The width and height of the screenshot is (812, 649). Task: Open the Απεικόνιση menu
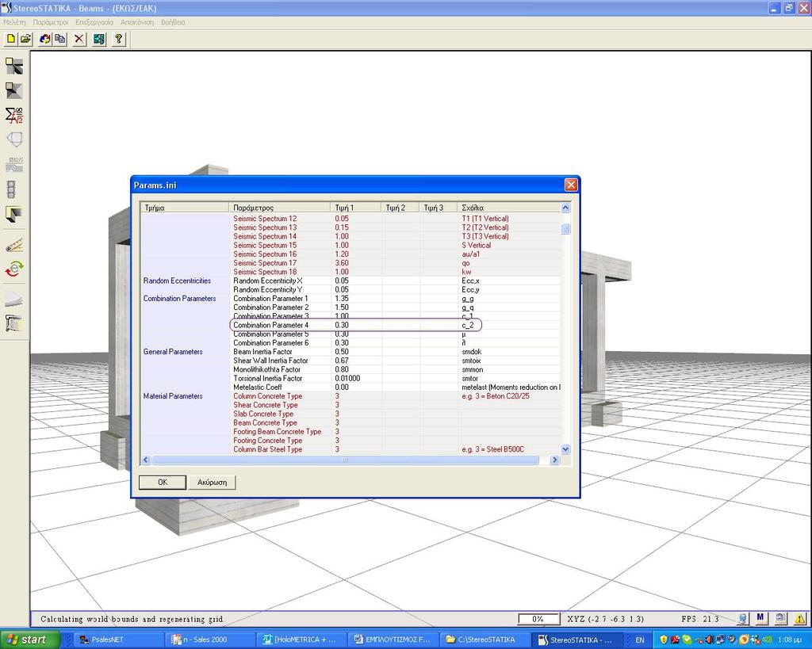coord(137,22)
